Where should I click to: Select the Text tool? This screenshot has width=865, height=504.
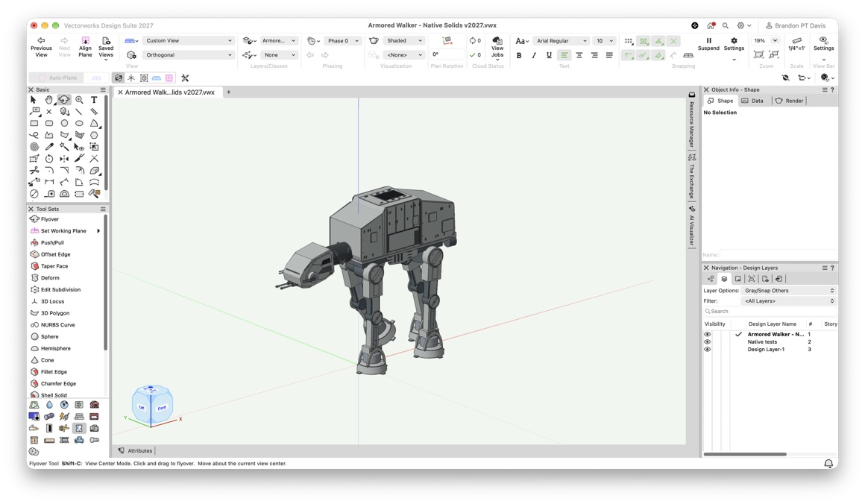tap(95, 100)
